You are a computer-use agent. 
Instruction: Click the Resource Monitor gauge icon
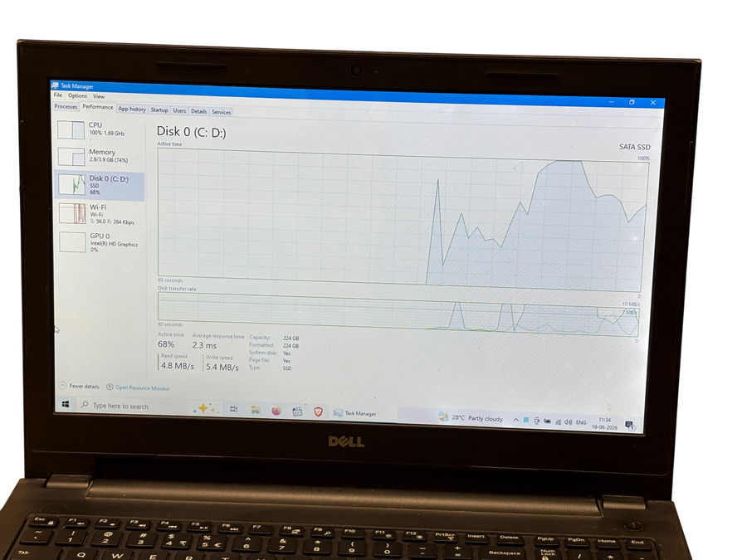110,387
